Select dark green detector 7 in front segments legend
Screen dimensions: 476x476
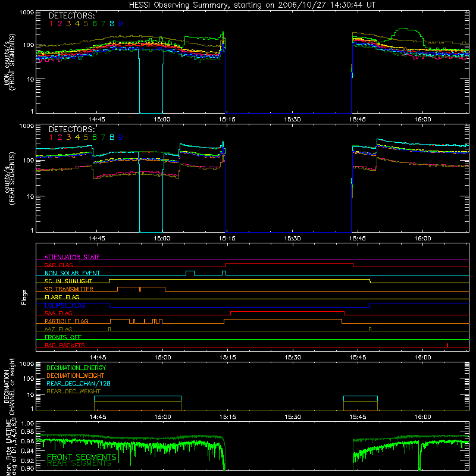(103, 24)
